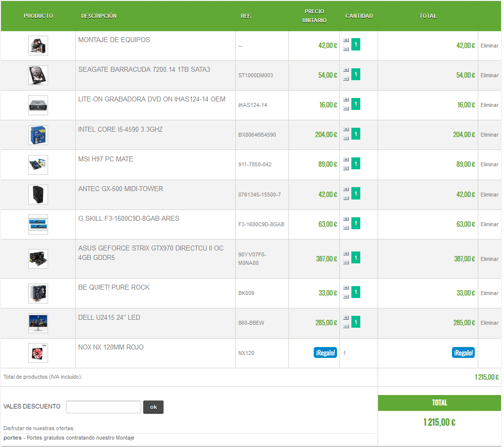504x448 pixels.
Task: Remove MSI H97 PC MATE via Eliminar
Action: [491, 165]
